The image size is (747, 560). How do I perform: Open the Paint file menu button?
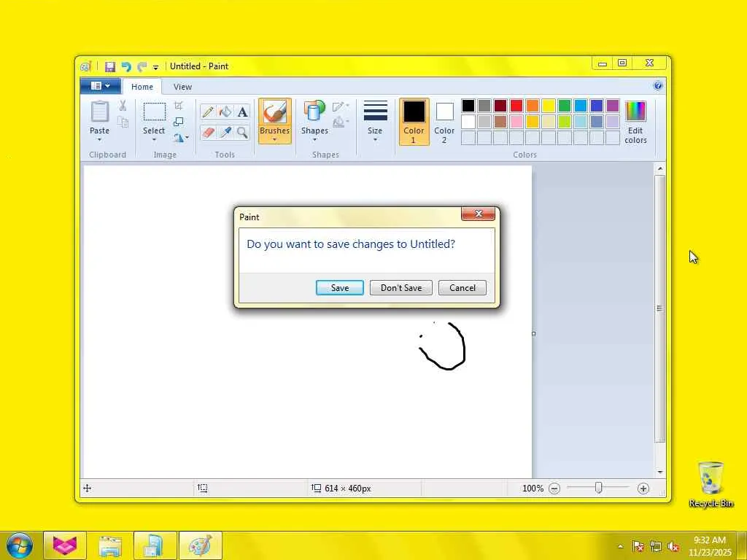pos(100,86)
